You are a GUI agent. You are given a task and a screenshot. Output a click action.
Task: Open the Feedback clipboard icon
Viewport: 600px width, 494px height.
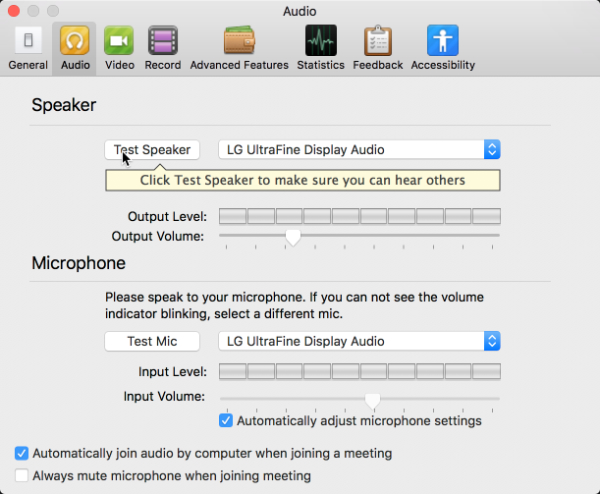pos(379,41)
